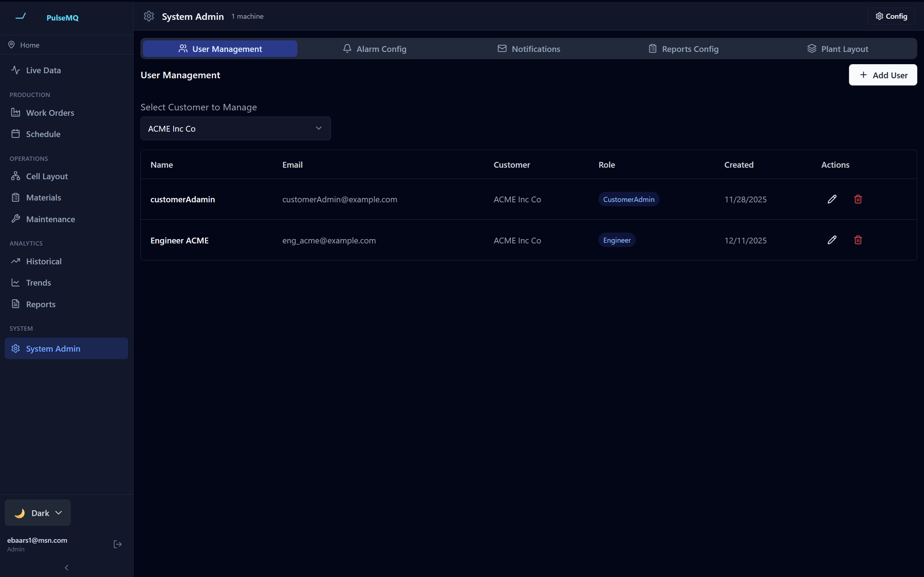This screenshot has width=924, height=577.
Task: Expand the ACME Inc Co customer dropdown
Action: pyautogui.click(x=235, y=129)
